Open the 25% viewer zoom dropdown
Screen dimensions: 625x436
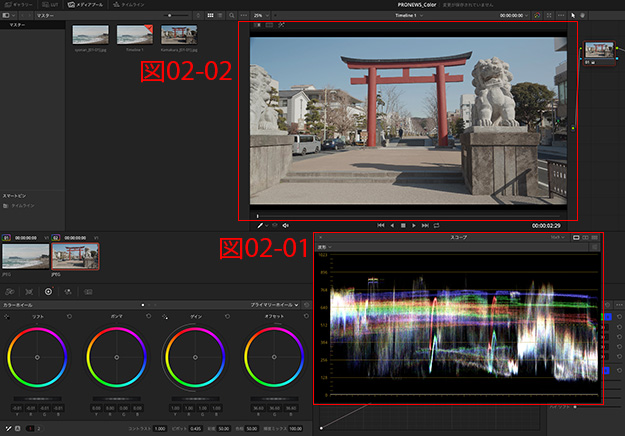pos(260,16)
